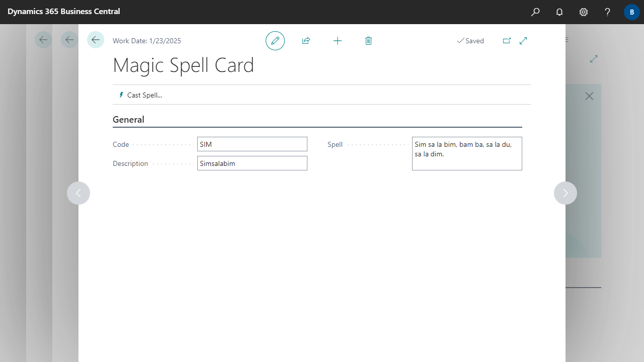Click the Magic Spell Card title
Image resolution: width=644 pixels, height=362 pixels.
click(183, 65)
